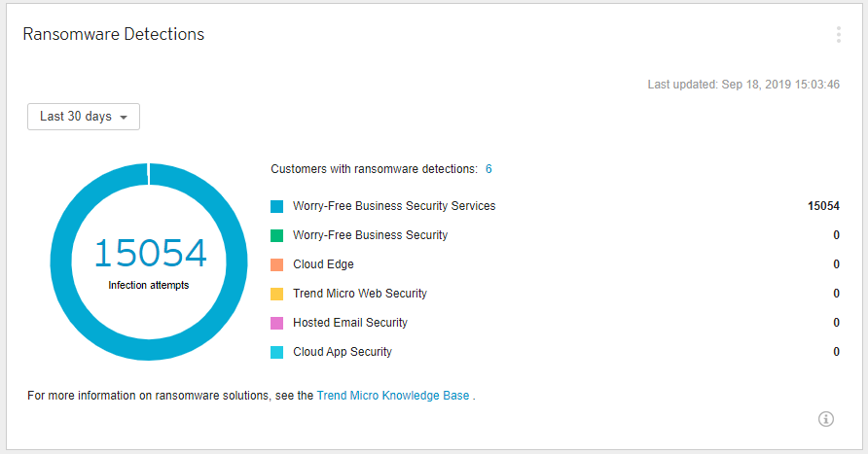868x454 pixels.
Task: Click the customers count link 6
Action: (x=488, y=169)
